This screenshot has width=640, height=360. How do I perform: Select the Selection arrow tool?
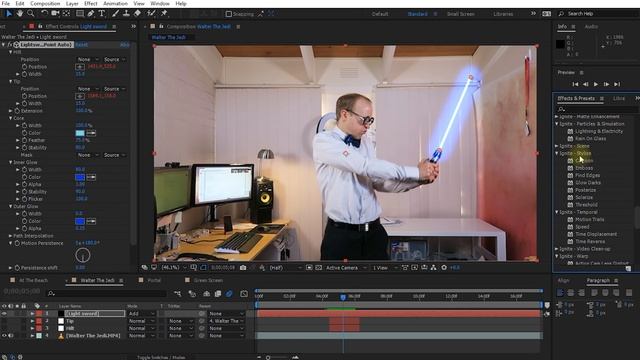(x=9, y=13)
